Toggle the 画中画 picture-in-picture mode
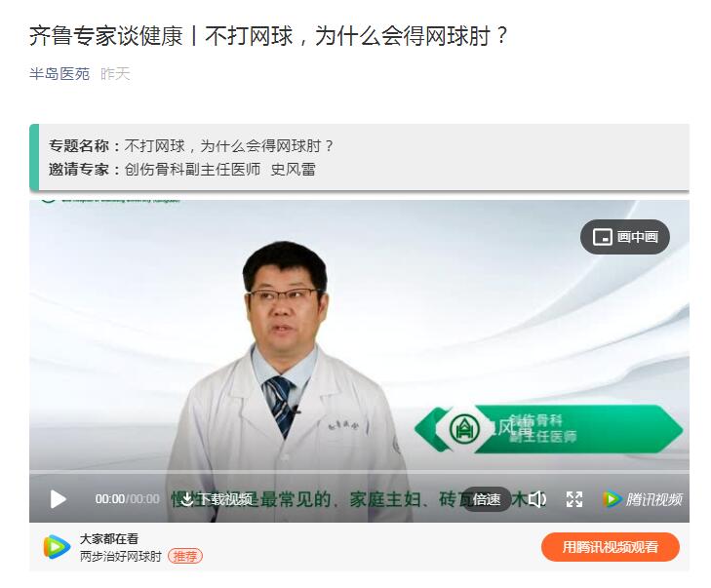Viewport: 711px width, 588px height. [x=625, y=237]
